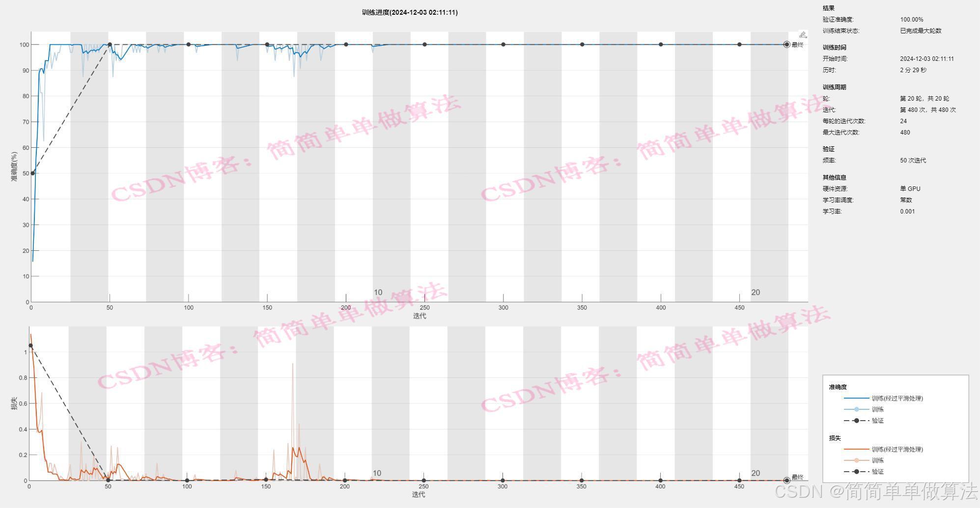Click the 迭代 x-axis label under the accuracy plot

[420, 316]
